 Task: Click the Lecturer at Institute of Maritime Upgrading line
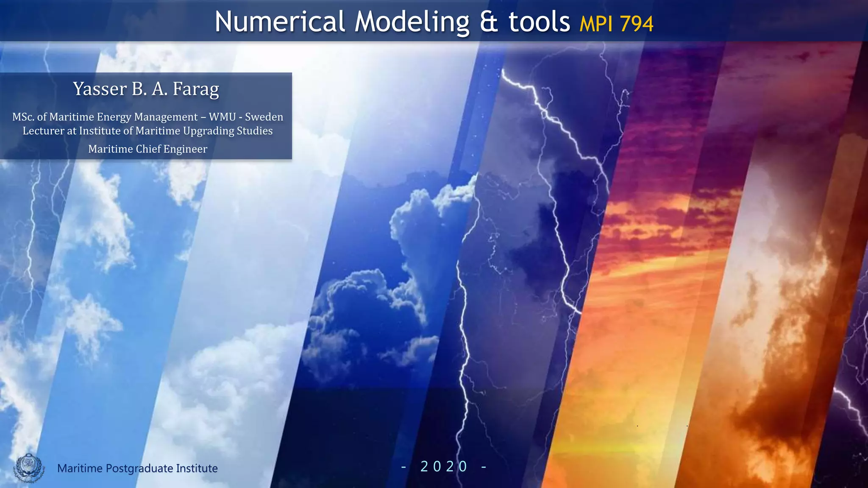pyautogui.click(x=147, y=131)
